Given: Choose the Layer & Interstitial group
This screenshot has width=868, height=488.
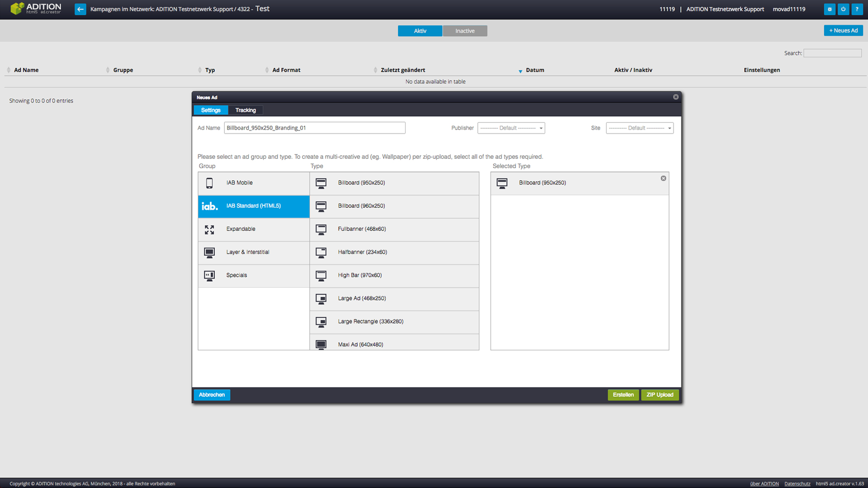Looking at the screenshot, I should (x=248, y=252).
